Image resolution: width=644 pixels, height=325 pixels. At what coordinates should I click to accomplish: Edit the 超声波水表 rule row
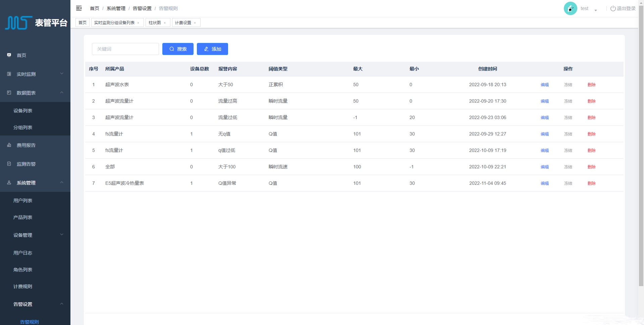544,85
